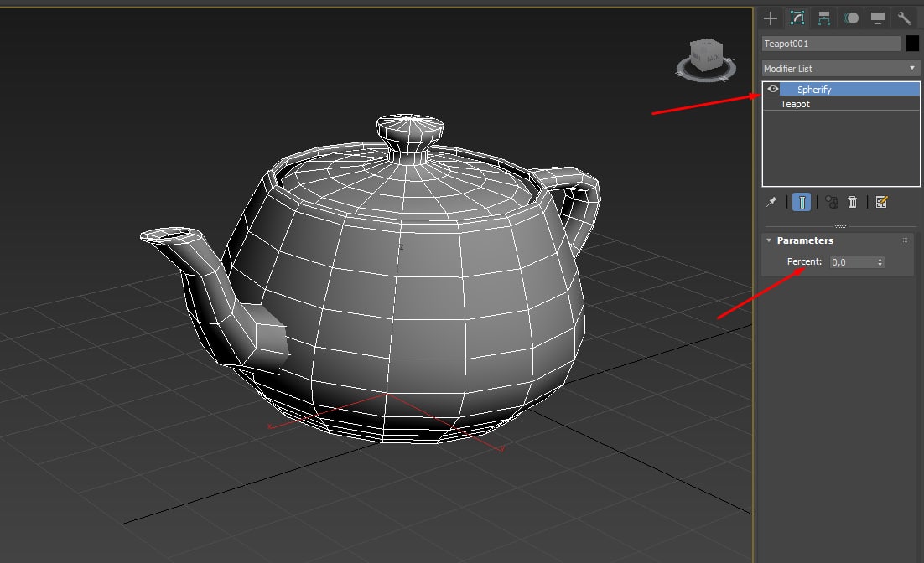Open the Create panel tab

point(771,18)
